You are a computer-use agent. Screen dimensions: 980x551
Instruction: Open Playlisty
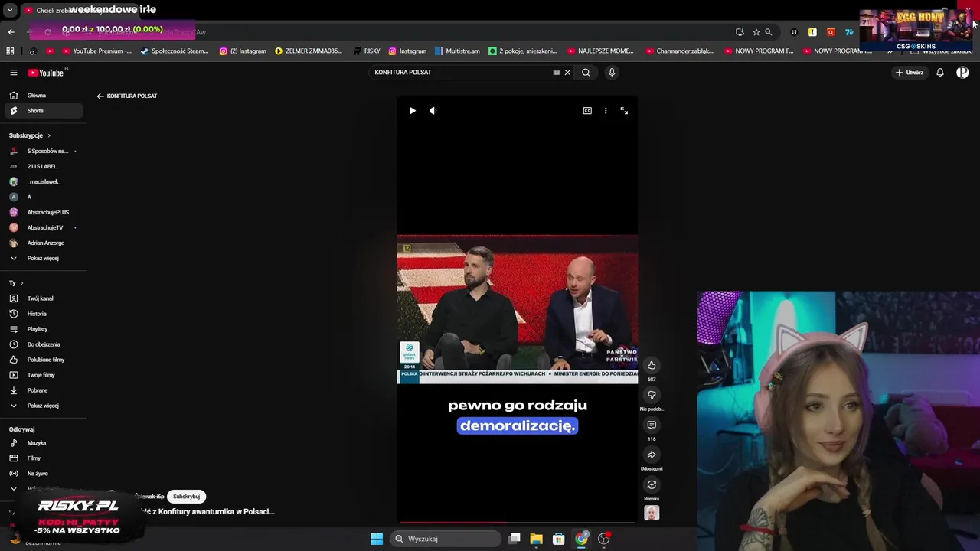click(x=44, y=329)
